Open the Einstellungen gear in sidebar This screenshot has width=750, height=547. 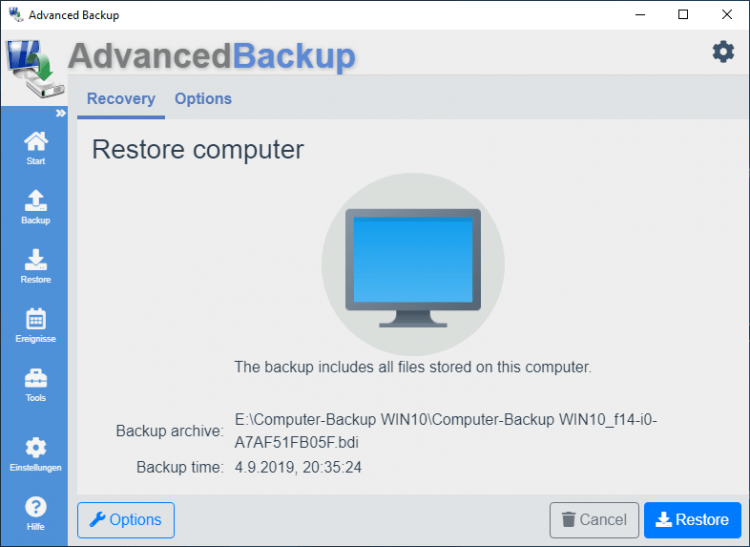[x=35, y=448]
